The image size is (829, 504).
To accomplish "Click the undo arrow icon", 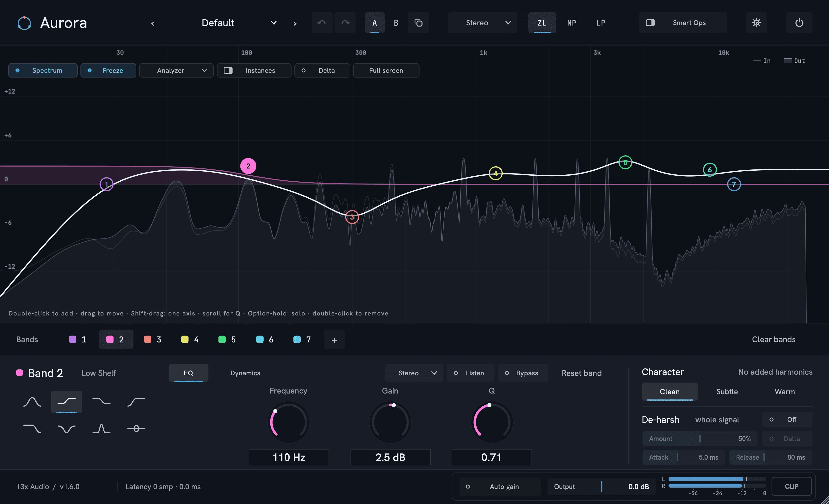I will tap(322, 23).
